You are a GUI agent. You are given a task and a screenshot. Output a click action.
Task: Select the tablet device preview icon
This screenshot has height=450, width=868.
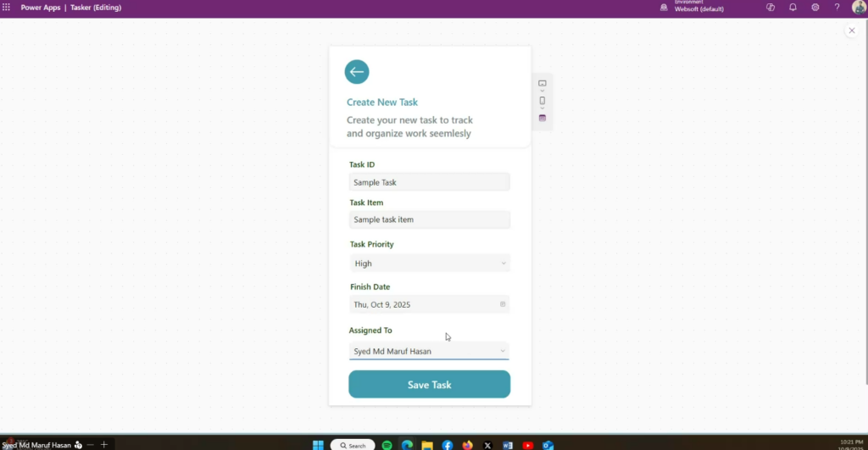click(x=542, y=84)
